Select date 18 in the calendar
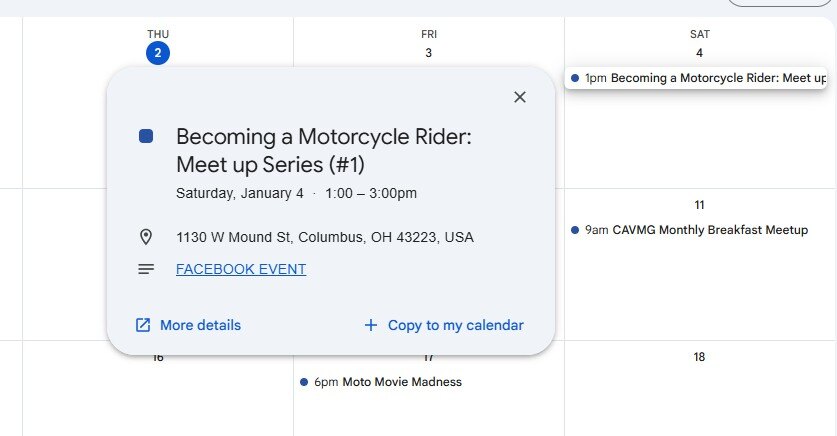This screenshot has width=837, height=436. (699, 357)
